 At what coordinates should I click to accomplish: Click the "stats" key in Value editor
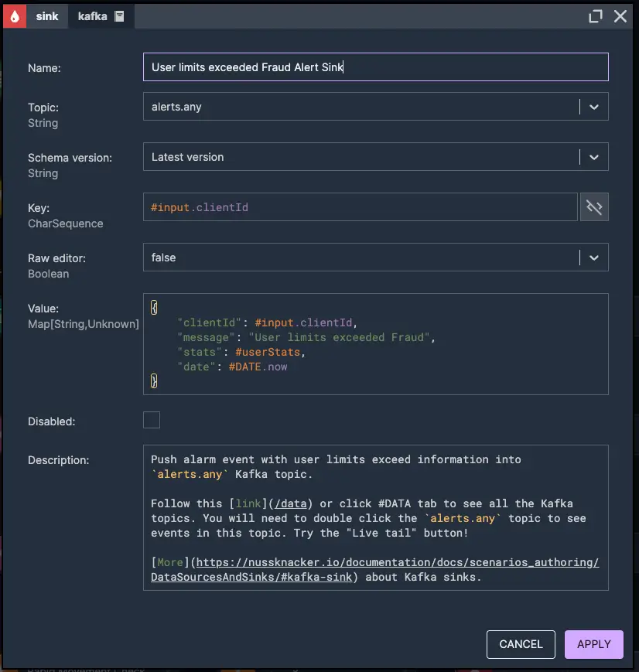coord(200,353)
